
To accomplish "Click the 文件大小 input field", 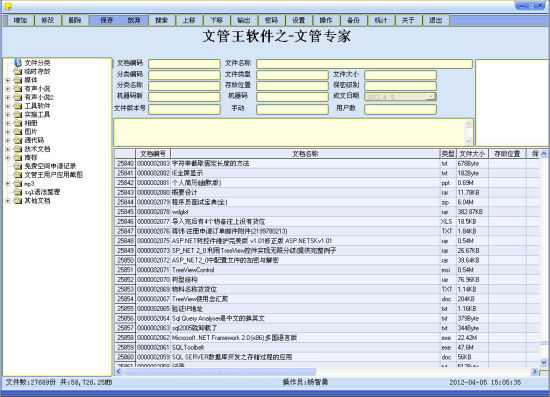I will [401, 75].
